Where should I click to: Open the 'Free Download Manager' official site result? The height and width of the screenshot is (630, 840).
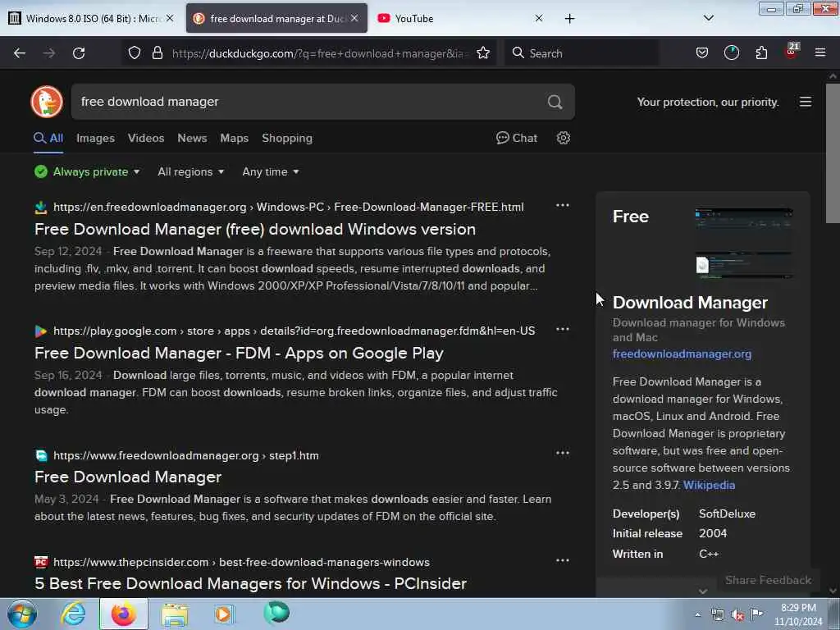point(128,477)
